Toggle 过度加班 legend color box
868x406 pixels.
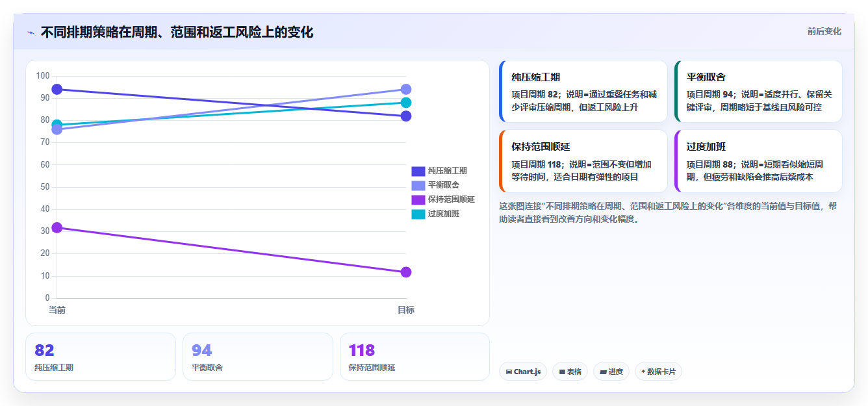pos(418,214)
